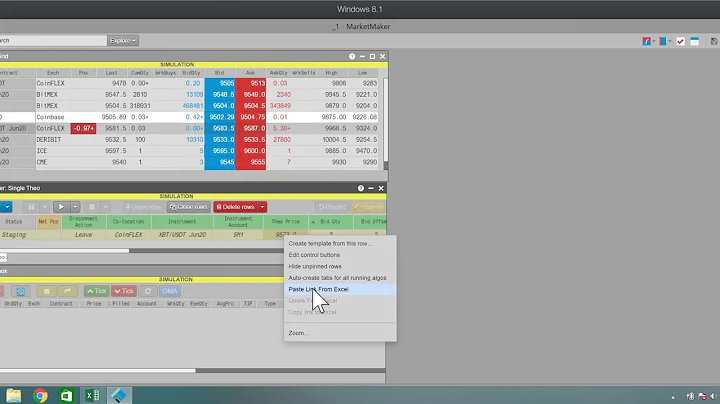Click the red-blue ladder widget icon
720x404 pixels.
663,41
